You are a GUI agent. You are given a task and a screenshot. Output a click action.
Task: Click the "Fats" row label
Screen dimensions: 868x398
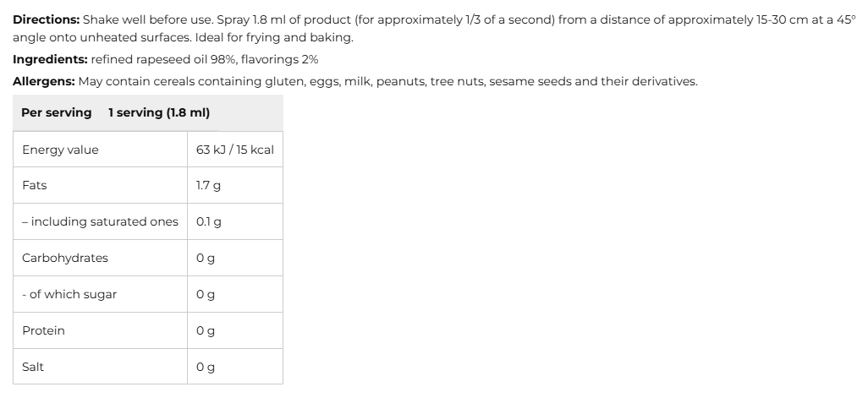tap(35, 185)
